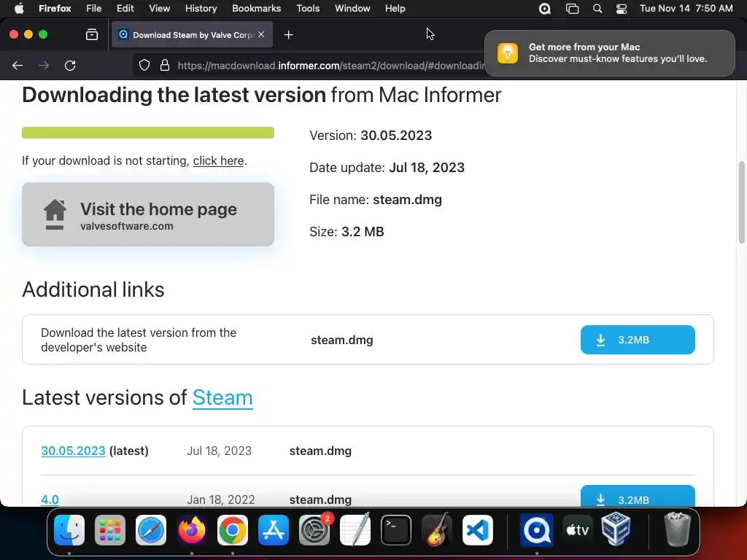
Task: Open the File menu
Action: pyautogui.click(x=94, y=9)
